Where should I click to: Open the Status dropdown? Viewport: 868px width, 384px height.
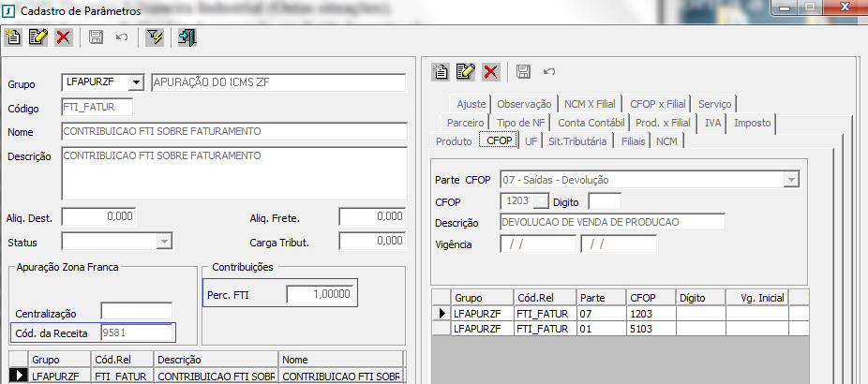[x=164, y=241]
